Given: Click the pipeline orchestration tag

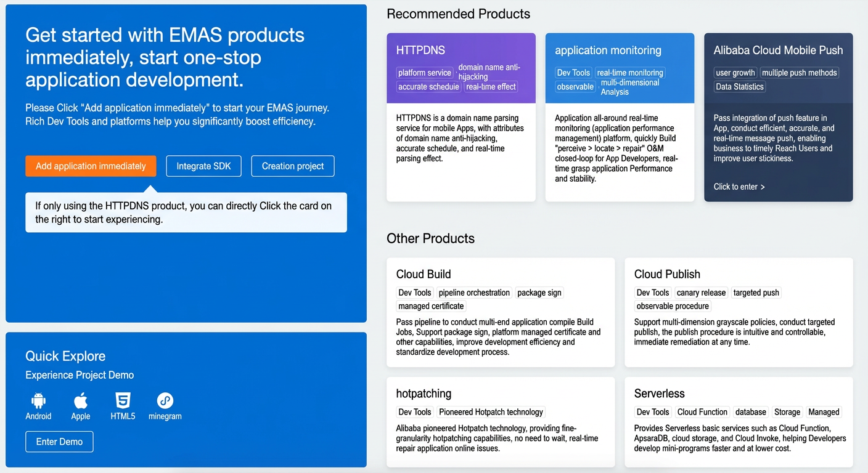Looking at the screenshot, I should point(474,293).
